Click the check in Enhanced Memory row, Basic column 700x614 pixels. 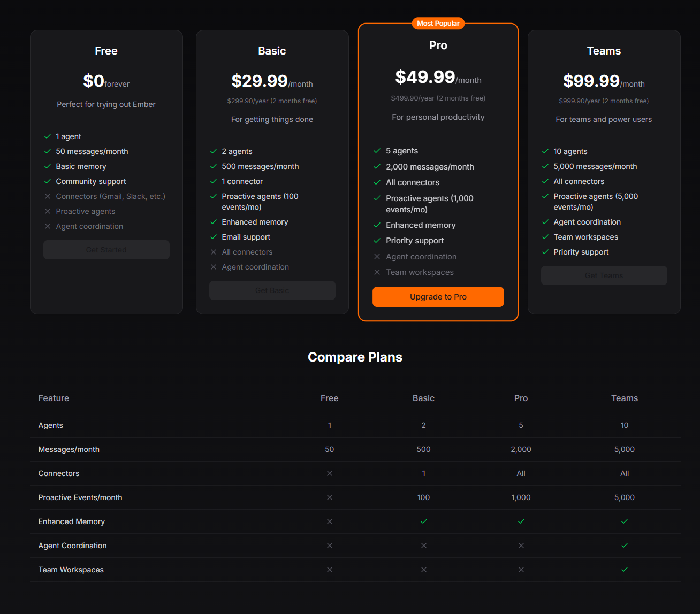pos(424,521)
